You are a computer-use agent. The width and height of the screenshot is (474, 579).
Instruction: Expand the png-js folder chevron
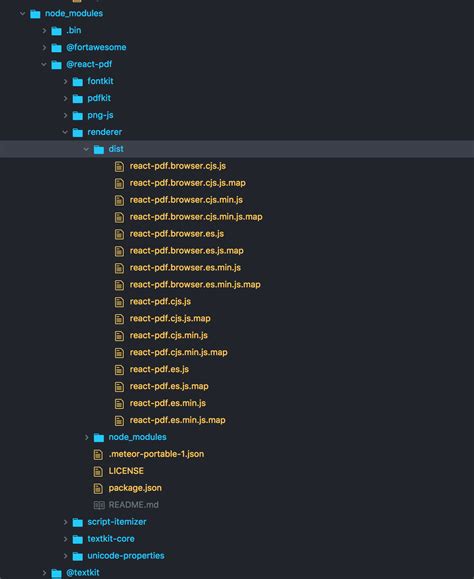click(x=65, y=116)
